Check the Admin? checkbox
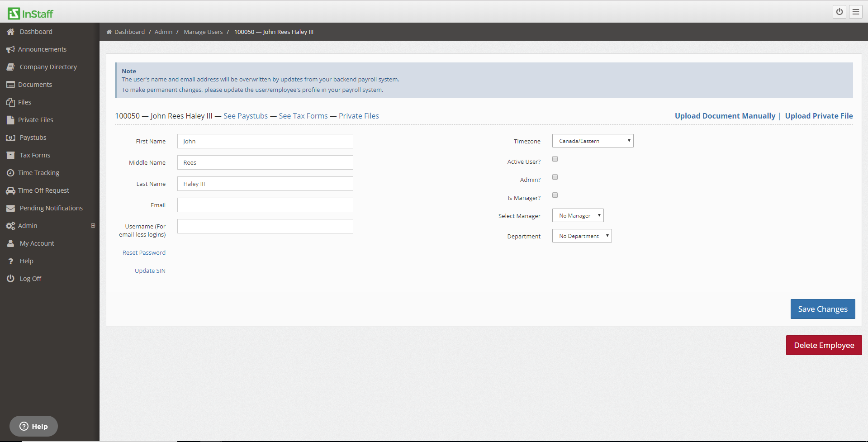The image size is (868, 442). (x=555, y=177)
